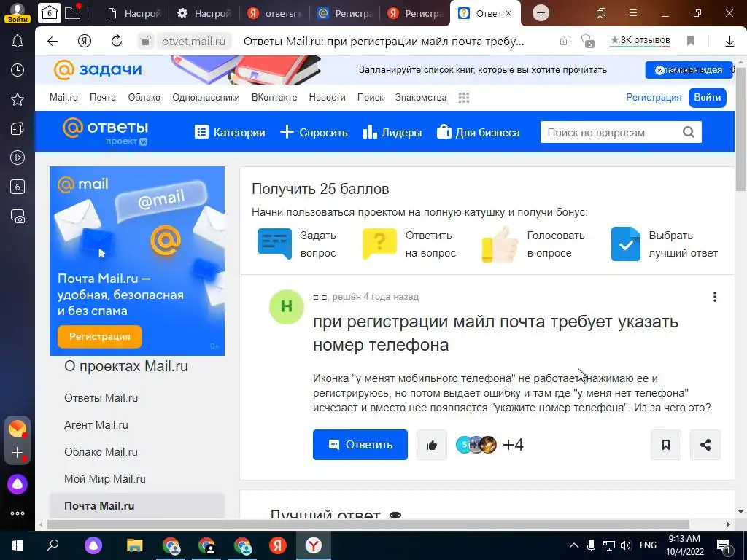Search questions with the magnifier icon
The image size is (747, 560).
689,132
